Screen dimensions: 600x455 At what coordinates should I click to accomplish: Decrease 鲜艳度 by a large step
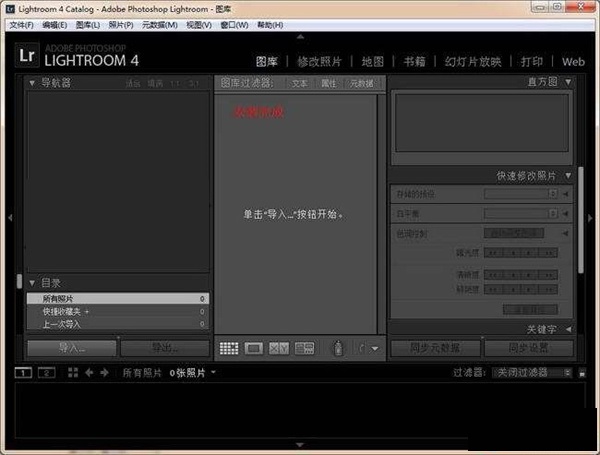point(493,289)
